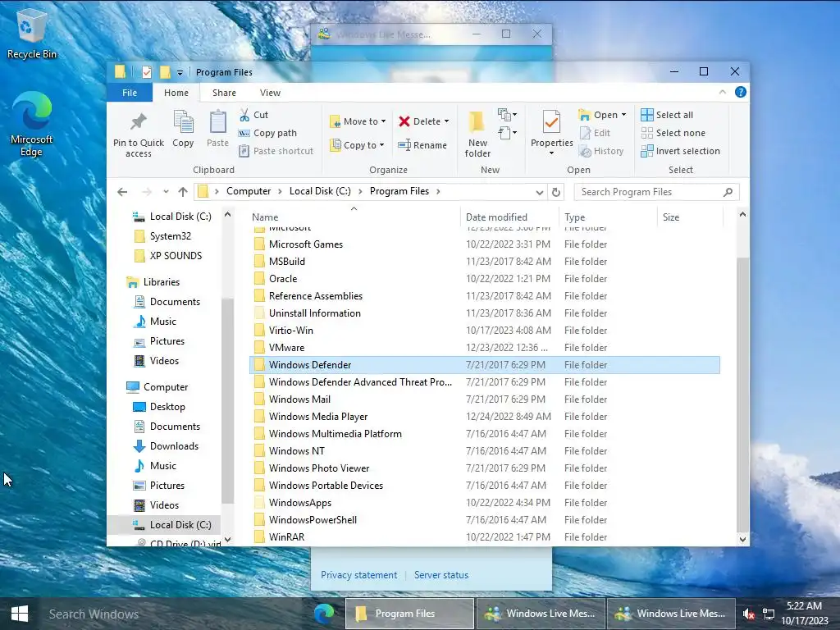Viewport: 840px width, 630px height.
Task: Click Edge icon in the taskbar
Action: [324, 614]
